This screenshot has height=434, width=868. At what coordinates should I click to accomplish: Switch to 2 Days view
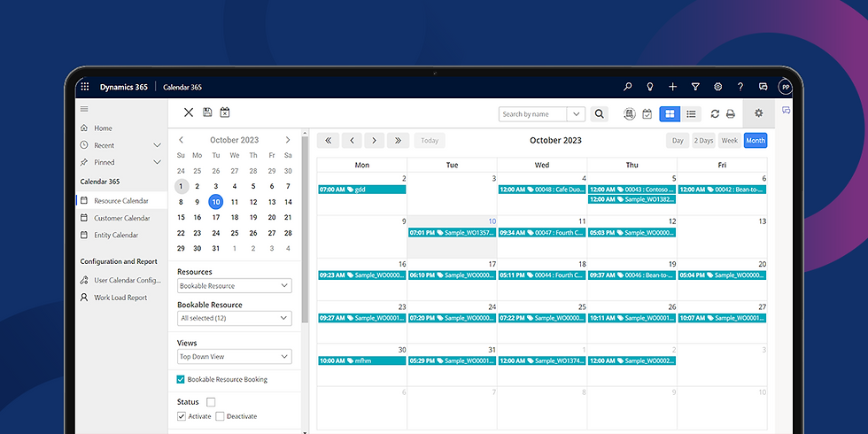pyautogui.click(x=703, y=141)
